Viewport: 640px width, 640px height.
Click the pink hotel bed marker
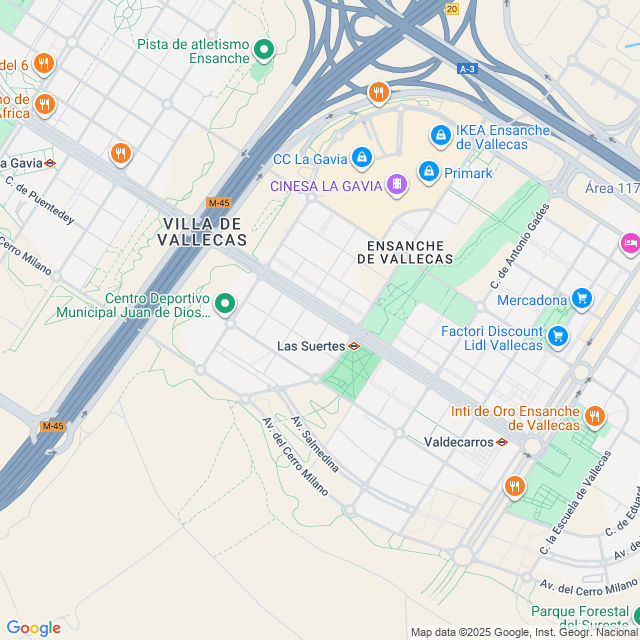click(631, 244)
